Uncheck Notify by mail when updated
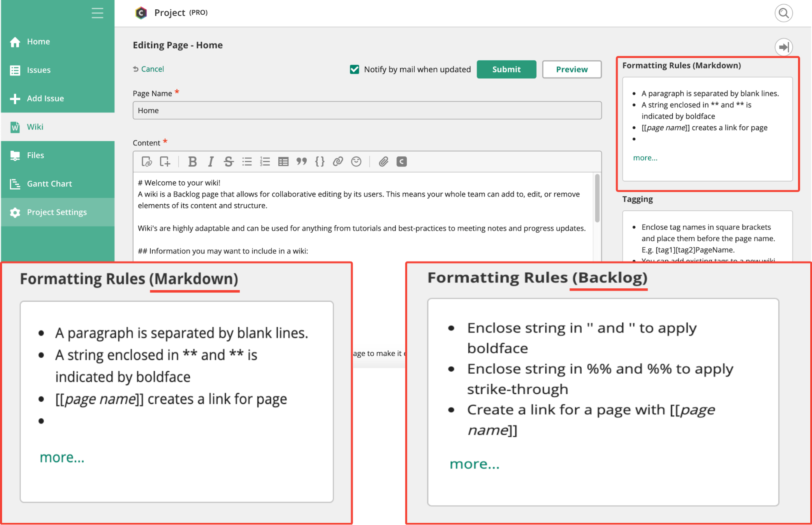The height and width of the screenshot is (525, 812). (x=354, y=69)
